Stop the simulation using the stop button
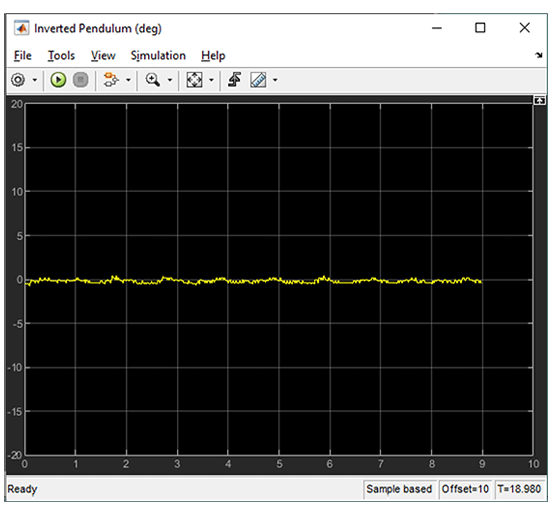The width and height of the screenshot is (552, 514). pyautogui.click(x=80, y=80)
